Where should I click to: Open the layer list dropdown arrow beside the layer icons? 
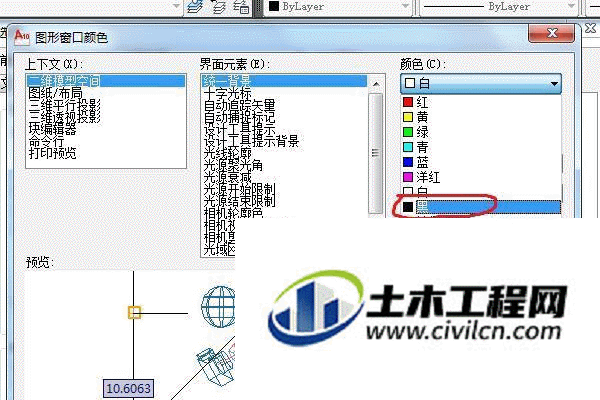coord(176,6)
